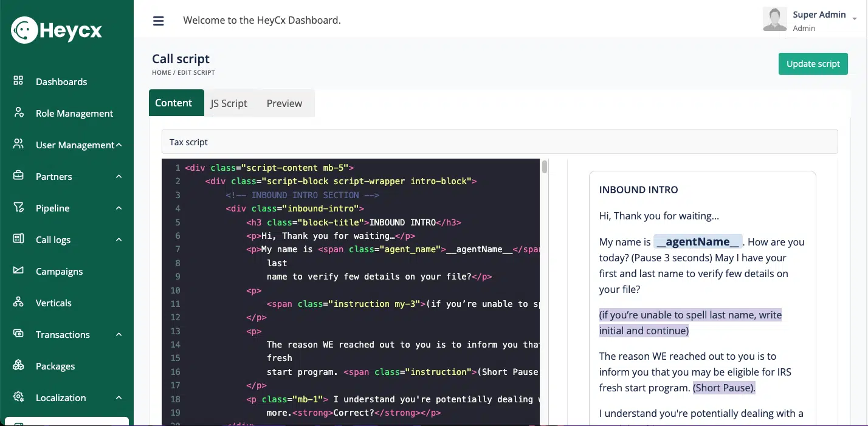
Task: Open Dashboards in the sidebar
Action: click(x=61, y=81)
